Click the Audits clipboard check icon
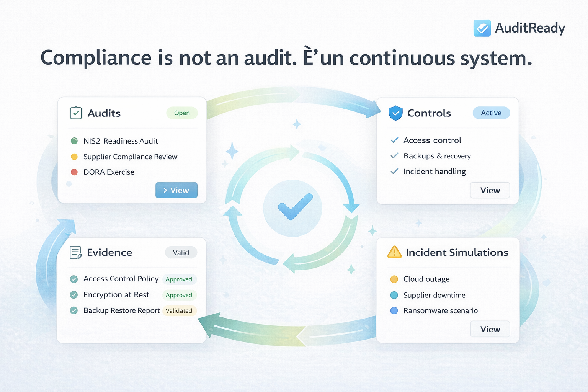This screenshot has height=392, width=588. [76, 113]
